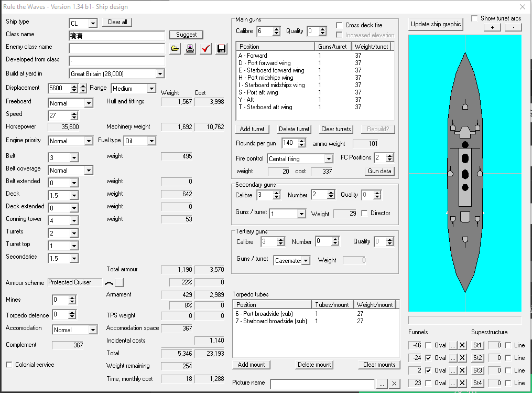Click the open design folder icon
Screen dimensions: 532x393
coord(175,49)
